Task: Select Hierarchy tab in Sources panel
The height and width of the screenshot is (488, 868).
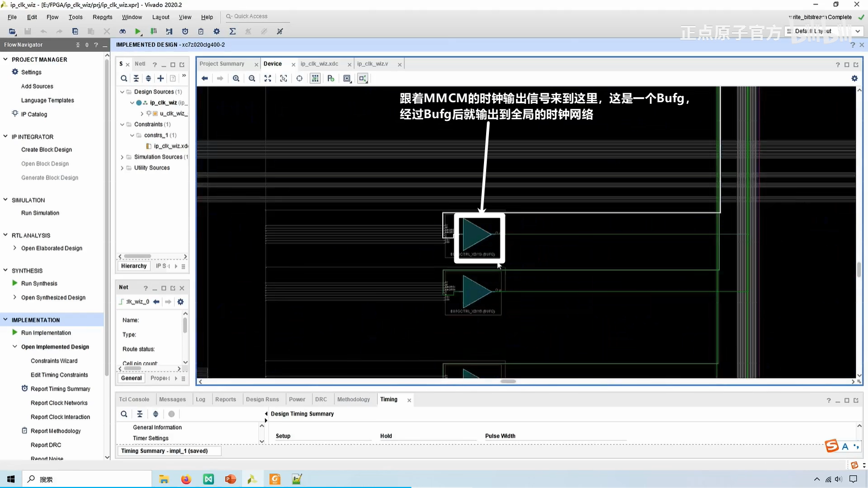Action: (x=134, y=266)
